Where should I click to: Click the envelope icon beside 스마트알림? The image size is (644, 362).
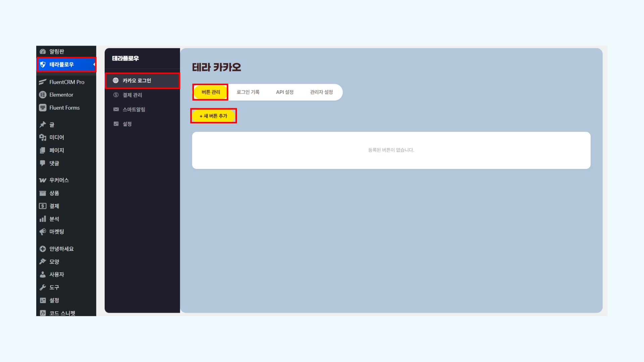point(116,109)
